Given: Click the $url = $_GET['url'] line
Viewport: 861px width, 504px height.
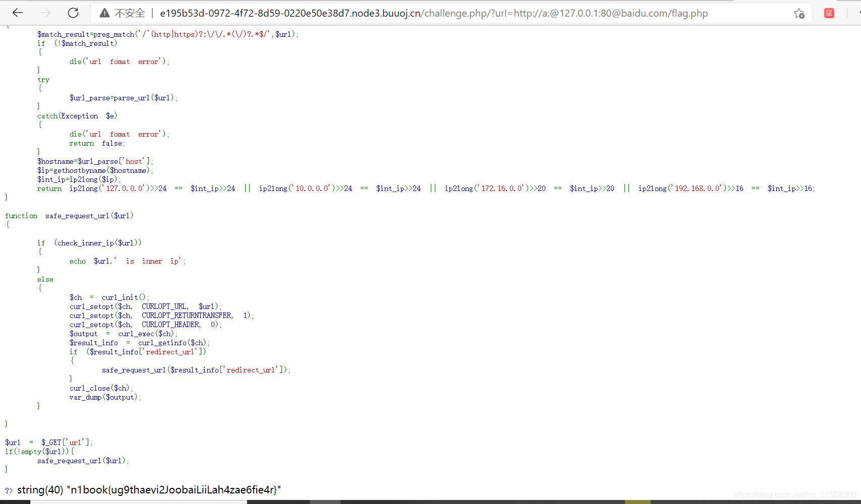Looking at the screenshot, I should click(x=49, y=443).
